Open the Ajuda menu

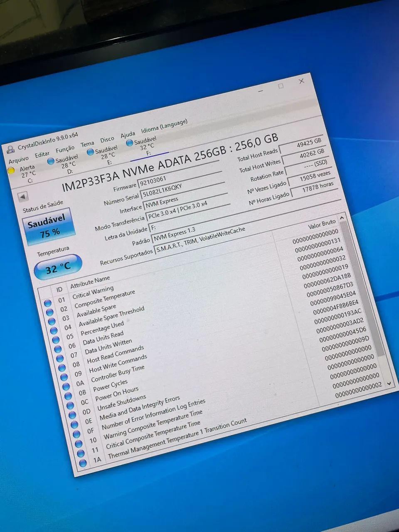128,135
